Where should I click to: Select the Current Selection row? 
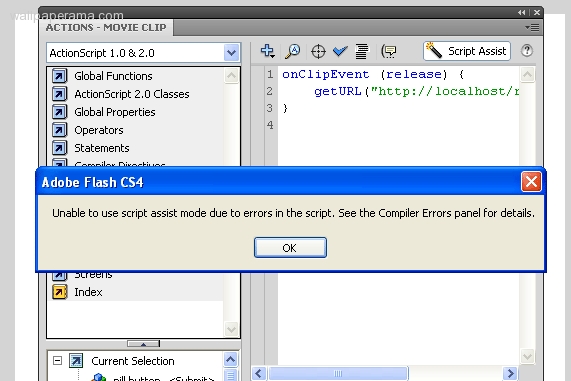tap(133, 361)
